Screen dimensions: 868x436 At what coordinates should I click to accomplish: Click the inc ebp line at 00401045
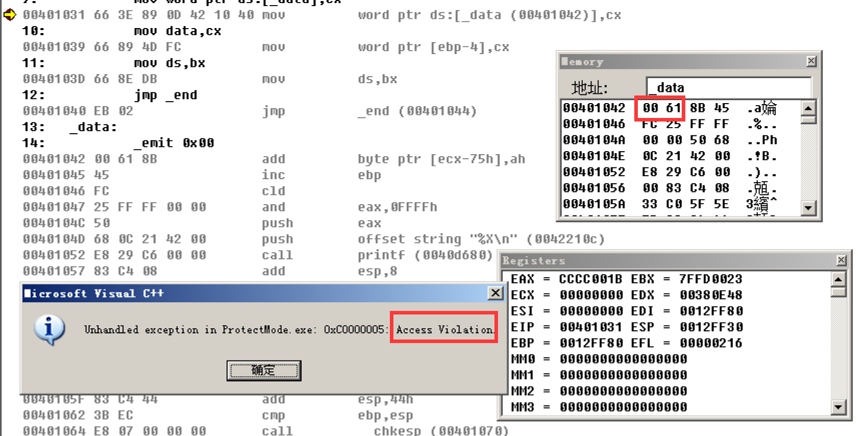tap(202, 175)
